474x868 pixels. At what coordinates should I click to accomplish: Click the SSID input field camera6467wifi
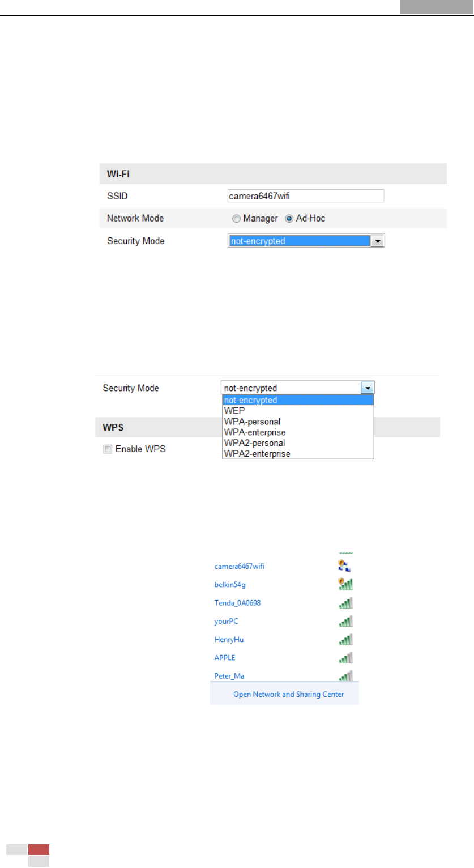point(305,196)
